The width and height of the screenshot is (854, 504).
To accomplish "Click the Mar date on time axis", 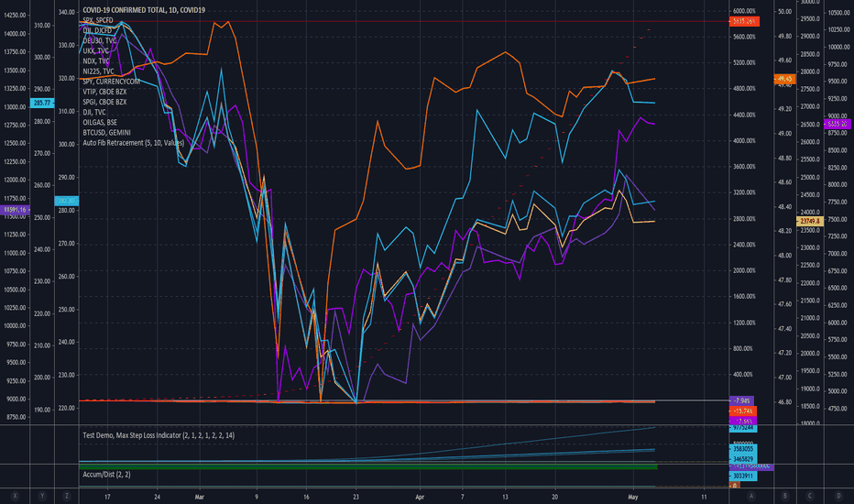I will (200, 497).
